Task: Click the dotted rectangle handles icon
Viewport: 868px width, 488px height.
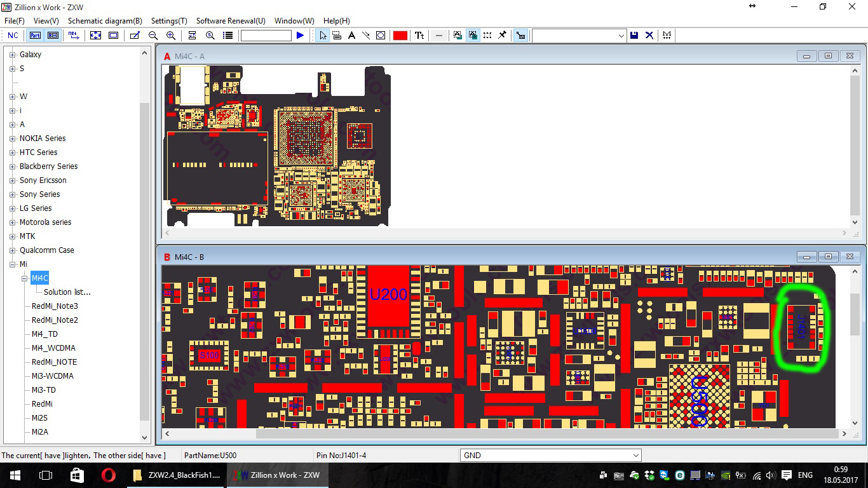Action: 487,36
